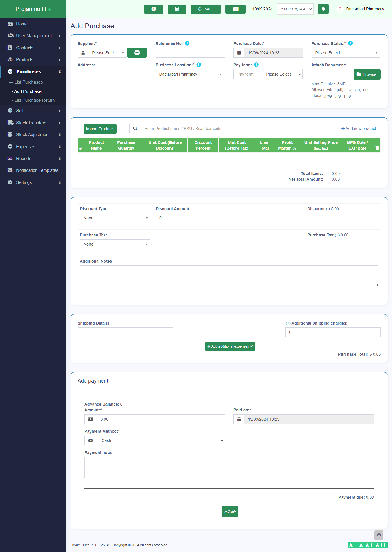Screen dimensions: 392x552
Task: Click the Business Location info icon
Action: pyautogui.click(x=199, y=65)
